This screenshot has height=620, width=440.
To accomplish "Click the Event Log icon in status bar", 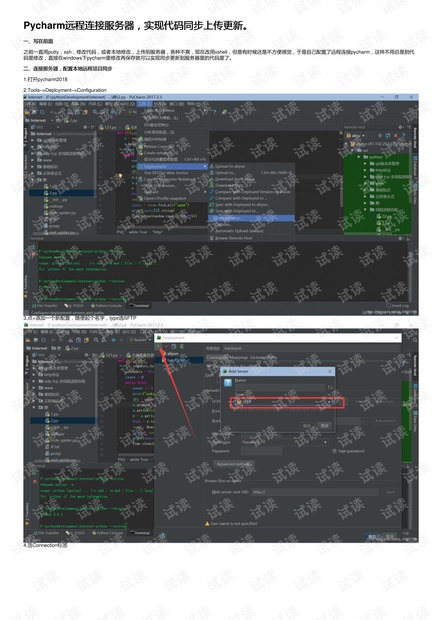I will [388, 306].
